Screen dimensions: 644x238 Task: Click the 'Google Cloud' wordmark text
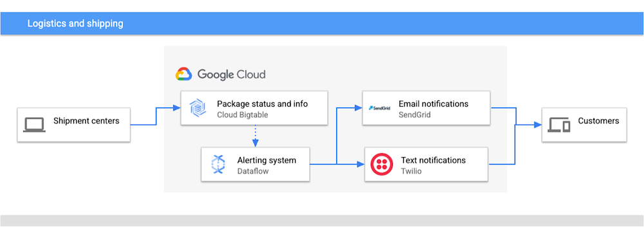click(x=231, y=74)
